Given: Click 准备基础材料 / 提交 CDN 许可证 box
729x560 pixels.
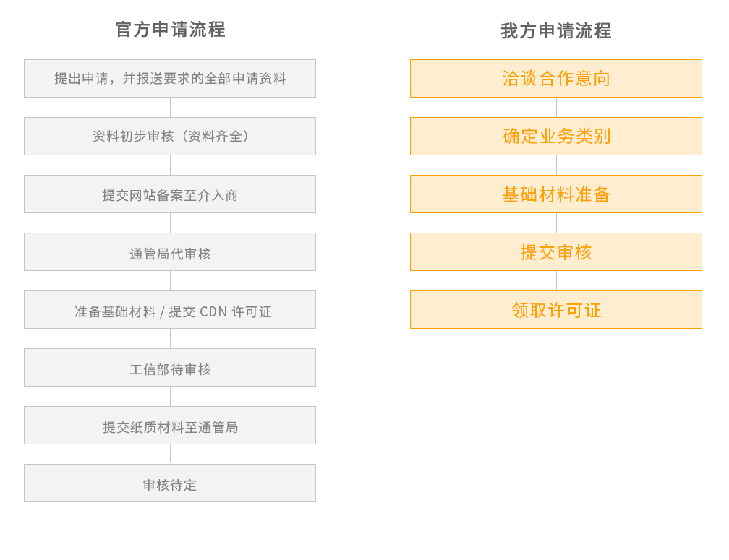Looking at the screenshot, I should (170, 309).
